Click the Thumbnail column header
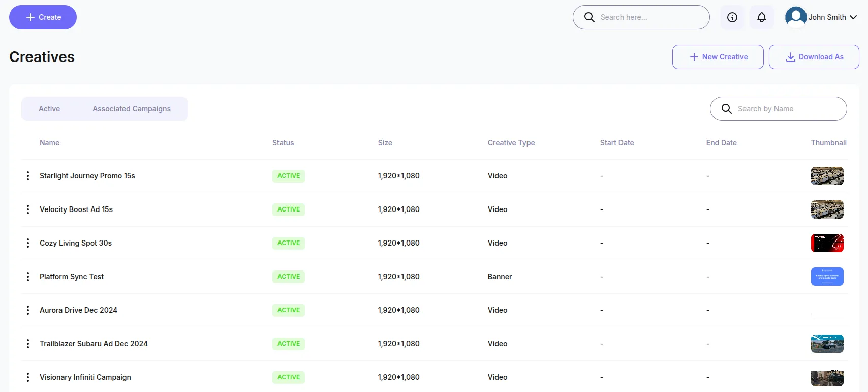 tap(829, 143)
